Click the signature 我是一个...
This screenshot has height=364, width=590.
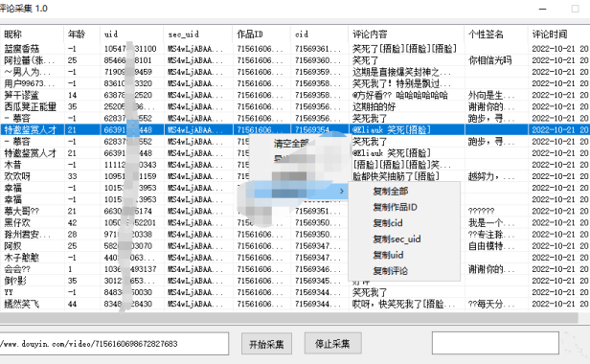[x=491, y=223]
